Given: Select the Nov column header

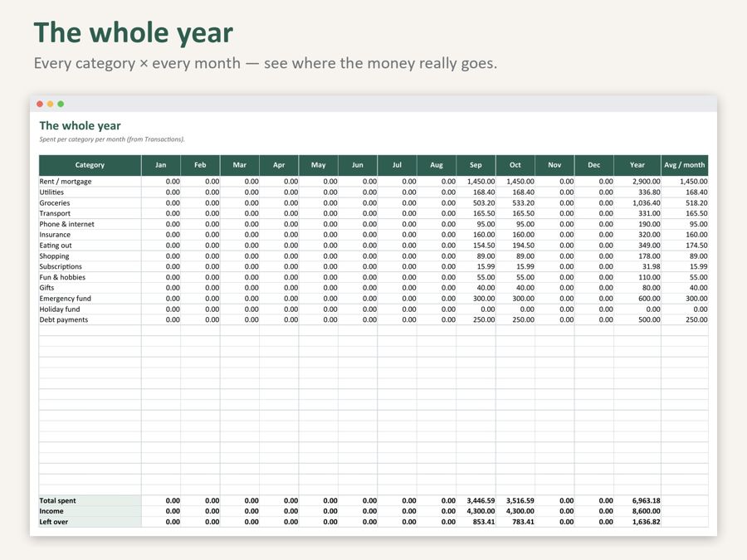Looking at the screenshot, I should click(x=554, y=165).
